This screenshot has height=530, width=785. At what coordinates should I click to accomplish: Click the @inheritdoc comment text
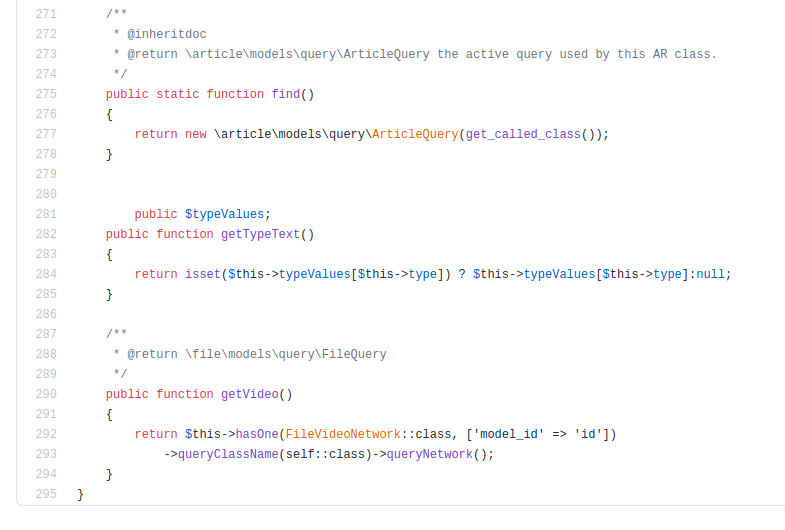pos(167,34)
